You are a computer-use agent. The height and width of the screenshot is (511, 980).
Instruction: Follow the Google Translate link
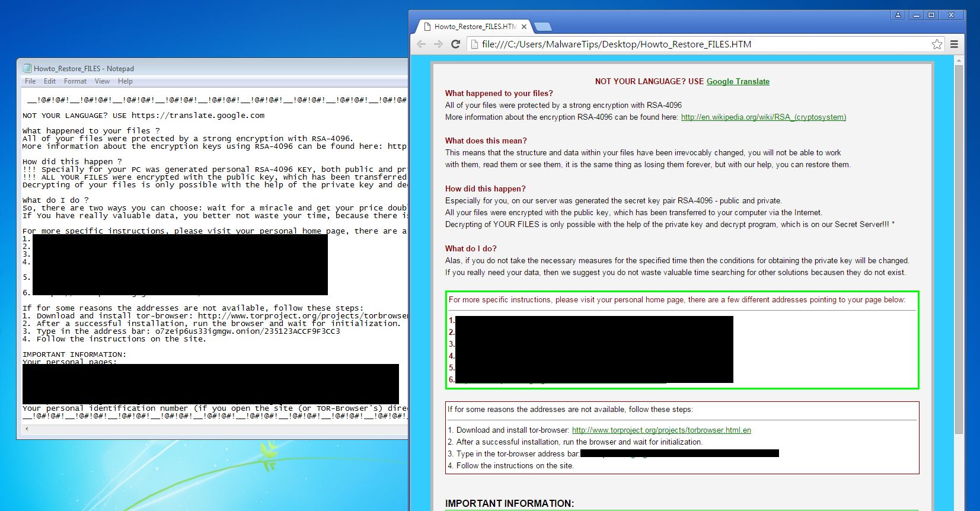click(738, 82)
